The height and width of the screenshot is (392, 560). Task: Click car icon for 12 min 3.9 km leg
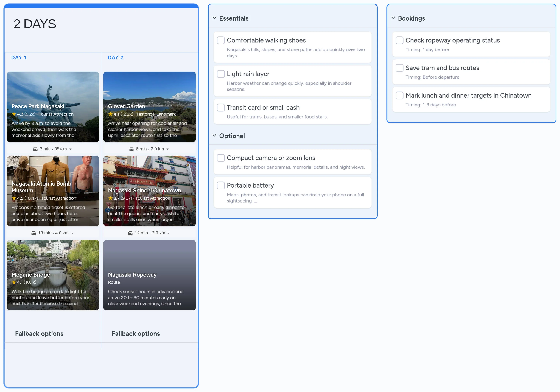(x=130, y=233)
